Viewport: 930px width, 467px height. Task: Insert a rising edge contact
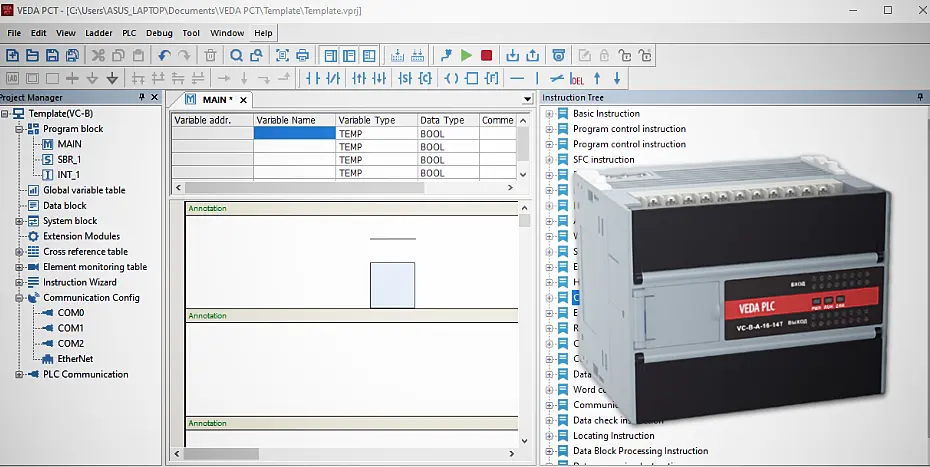(359, 78)
